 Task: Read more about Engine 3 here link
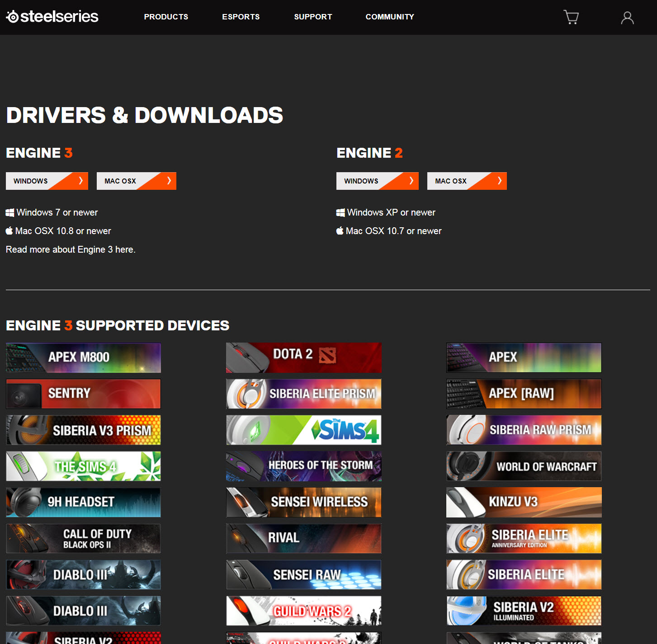pos(71,249)
